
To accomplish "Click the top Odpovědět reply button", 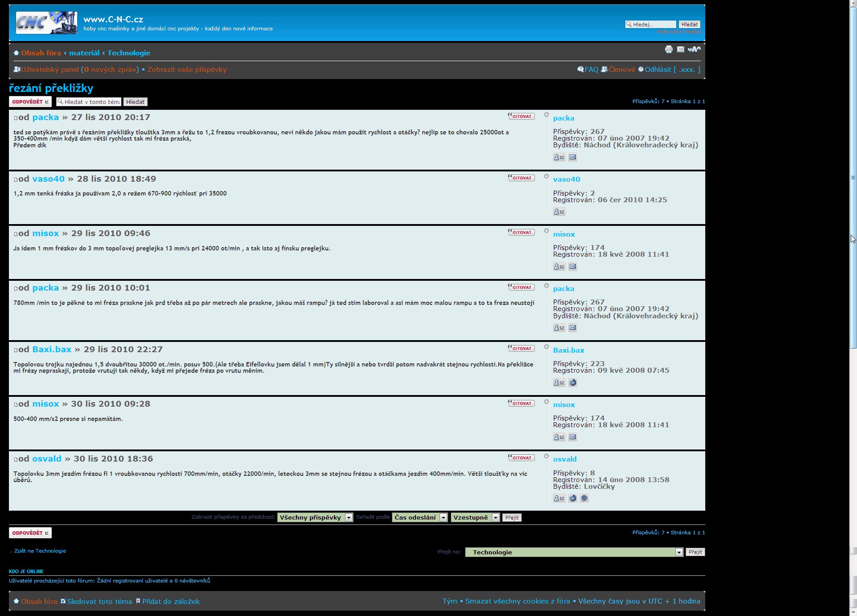I will coord(30,102).
